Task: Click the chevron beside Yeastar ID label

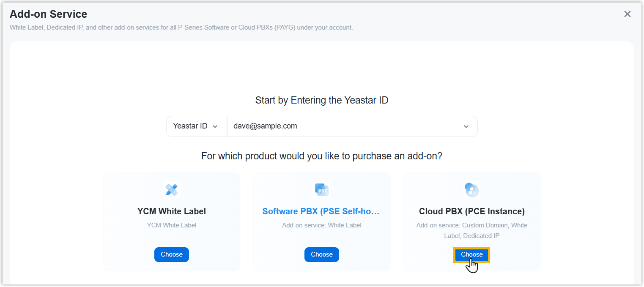Action: point(215,126)
